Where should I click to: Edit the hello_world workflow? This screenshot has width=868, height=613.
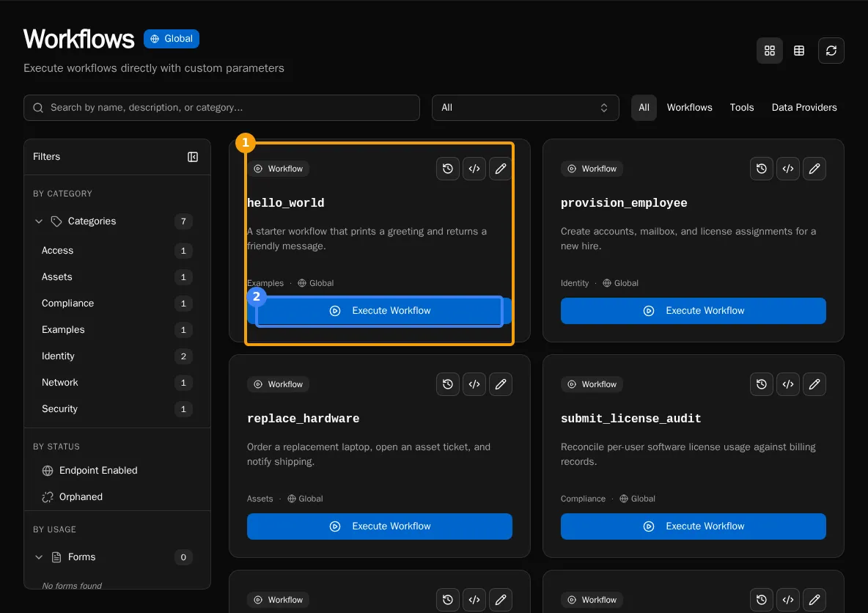501,169
